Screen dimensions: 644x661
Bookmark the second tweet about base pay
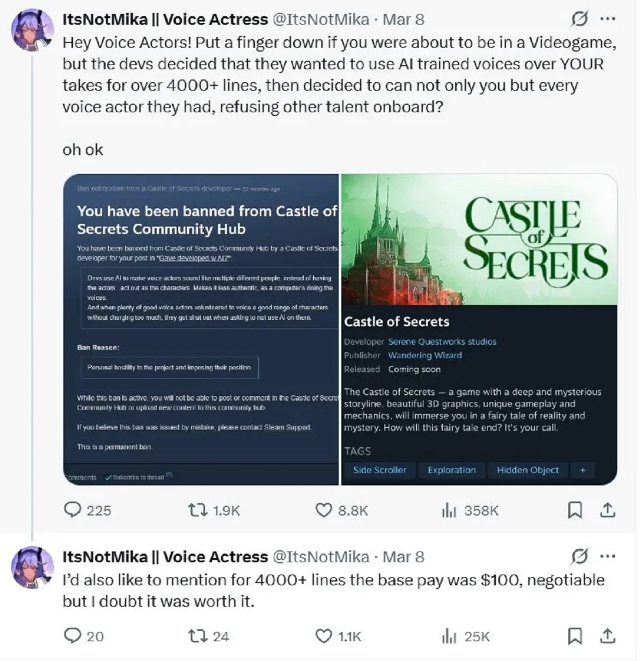click(575, 636)
